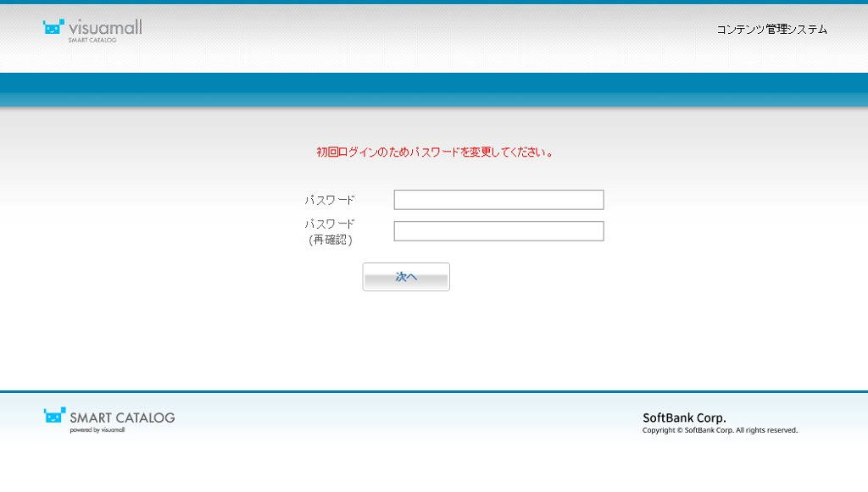
Task: Click the SoftBank Corp. footer name
Action: tap(684, 417)
